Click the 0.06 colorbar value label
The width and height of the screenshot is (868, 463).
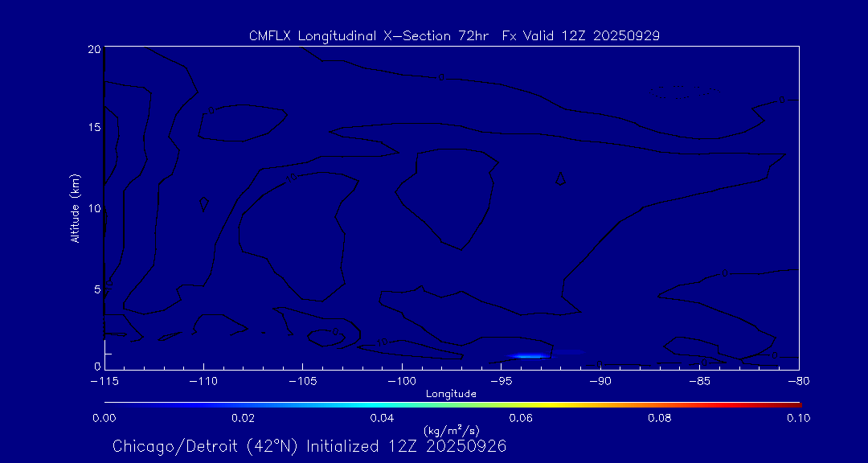click(521, 417)
